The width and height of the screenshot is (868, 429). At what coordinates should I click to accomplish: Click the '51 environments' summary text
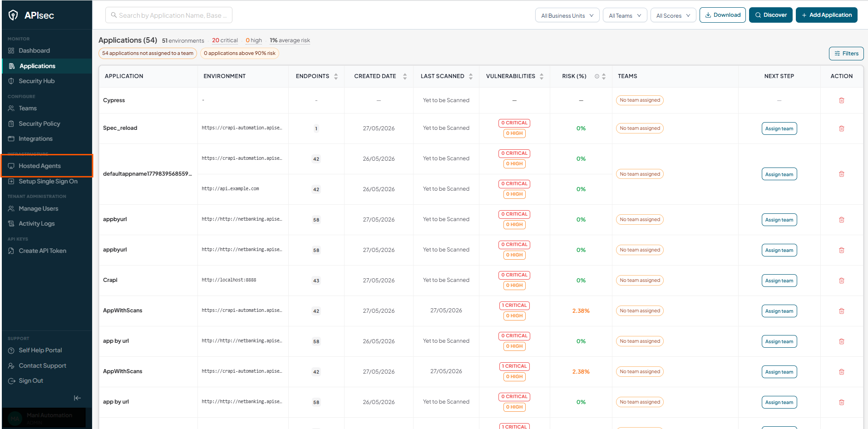183,41
